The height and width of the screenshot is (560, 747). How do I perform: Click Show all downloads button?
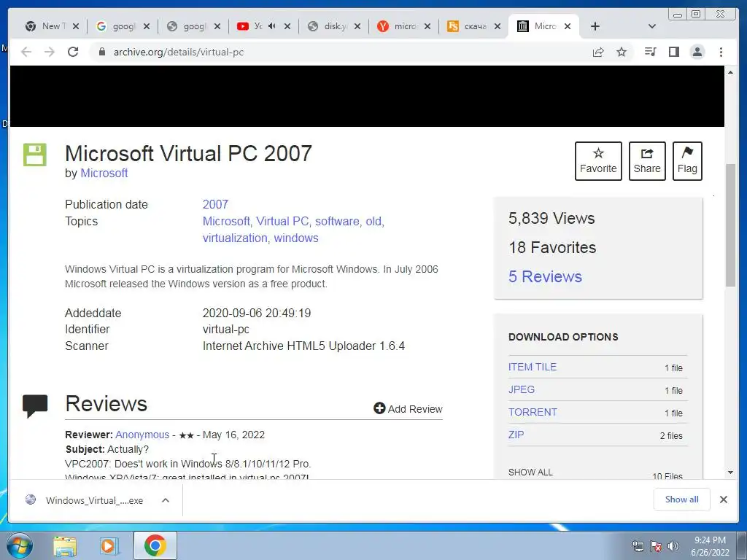point(681,499)
